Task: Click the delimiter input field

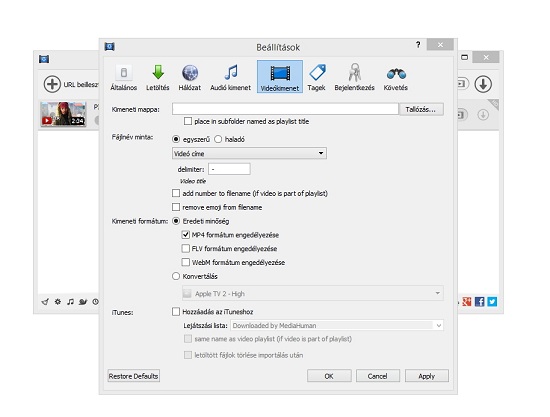Action: coord(229,169)
